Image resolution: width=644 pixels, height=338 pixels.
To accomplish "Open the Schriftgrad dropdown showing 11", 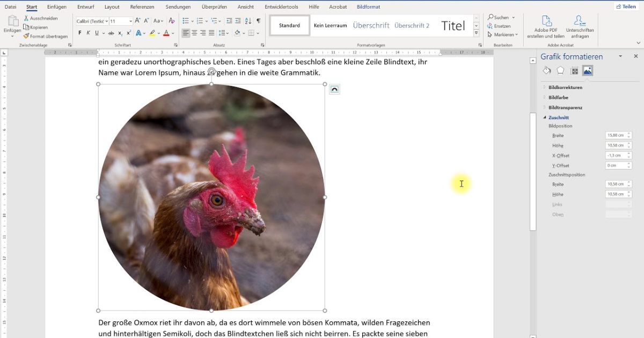I will point(130,21).
